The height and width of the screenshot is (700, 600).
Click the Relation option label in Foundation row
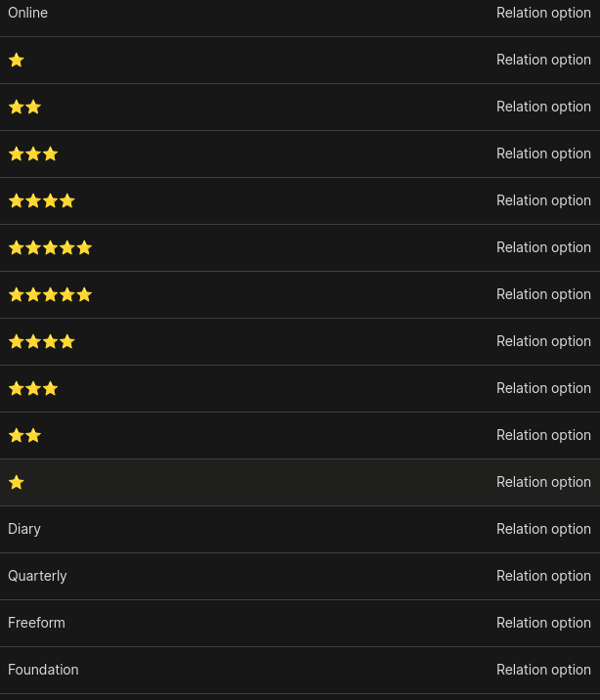pyautogui.click(x=543, y=670)
